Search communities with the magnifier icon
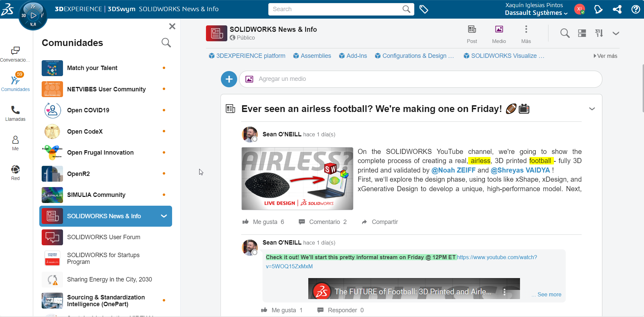 [166, 43]
